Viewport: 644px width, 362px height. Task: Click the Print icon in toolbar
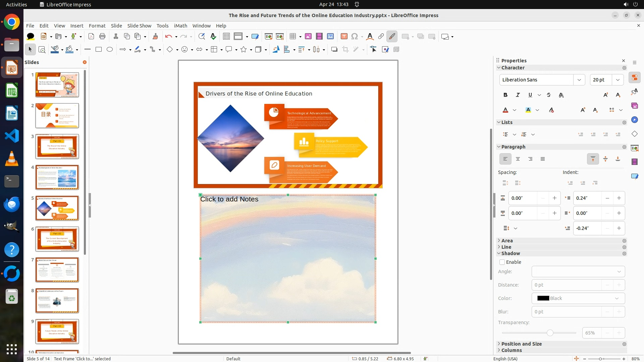click(x=102, y=37)
